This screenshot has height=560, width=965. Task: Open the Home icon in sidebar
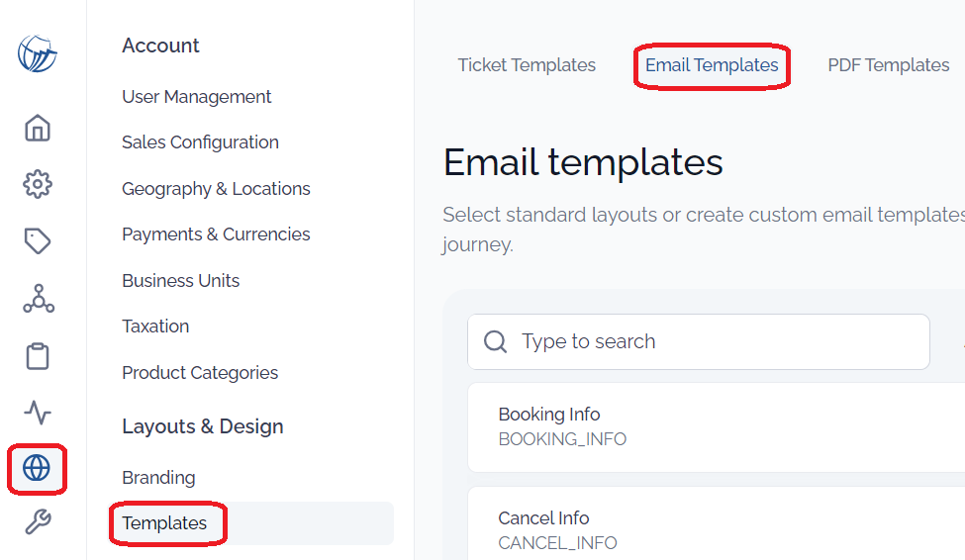point(38,128)
